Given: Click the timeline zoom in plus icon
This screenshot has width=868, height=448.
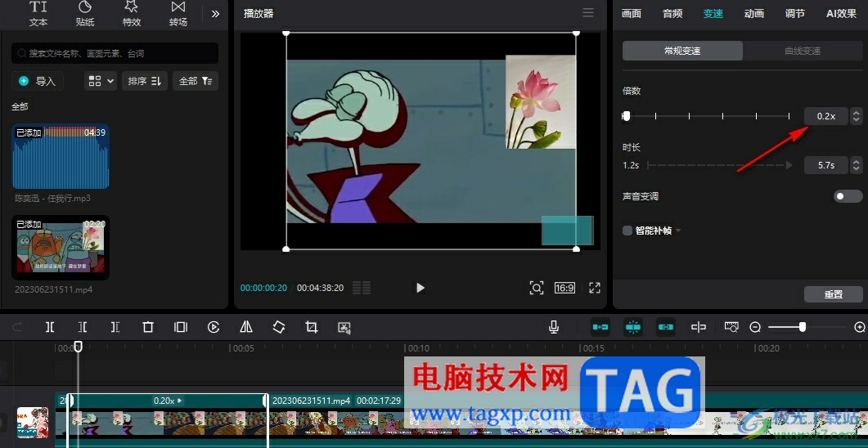Looking at the screenshot, I should (x=860, y=328).
